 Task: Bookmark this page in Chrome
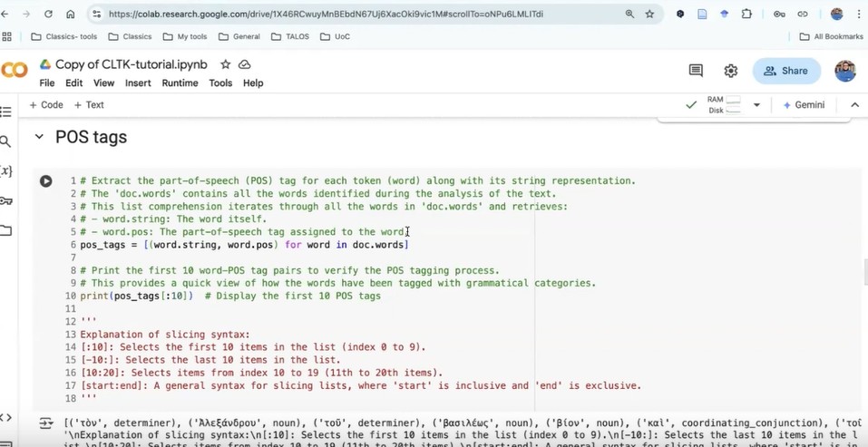pyautogui.click(x=649, y=14)
